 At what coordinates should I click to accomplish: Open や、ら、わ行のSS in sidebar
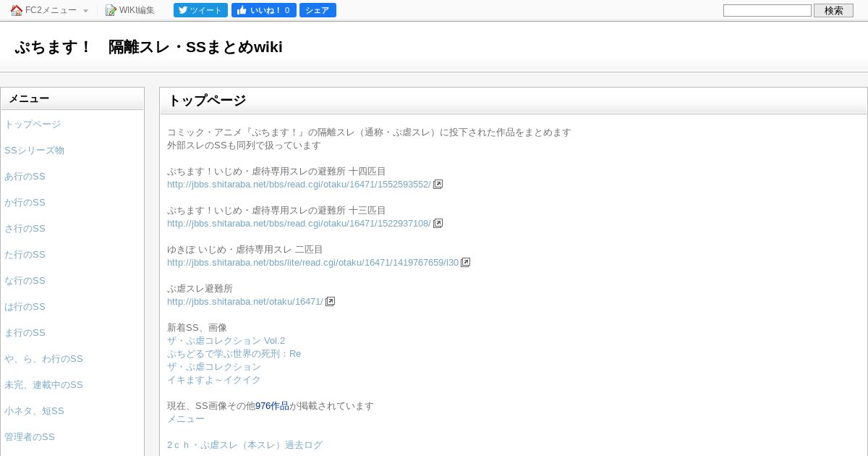[43, 359]
